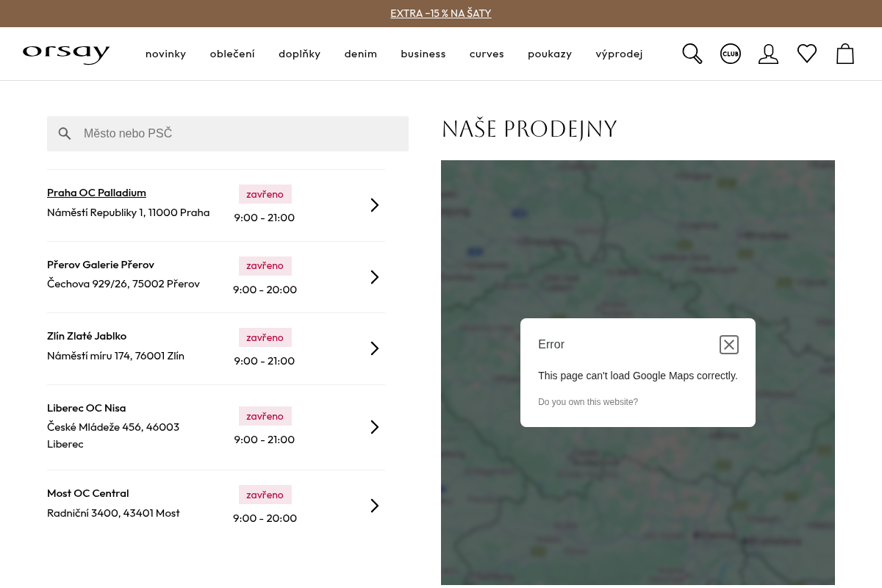Close the Google Maps error dialog
This screenshot has height=588, width=882.
[729, 345]
